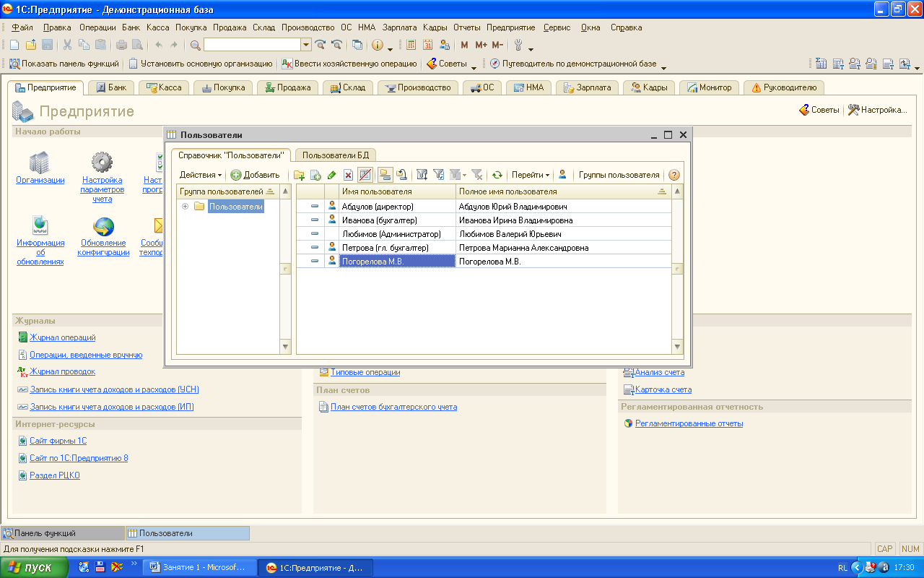Click the question mark help icon in Пользователи window
Viewport: 924px width, 578px height.
pos(674,175)
